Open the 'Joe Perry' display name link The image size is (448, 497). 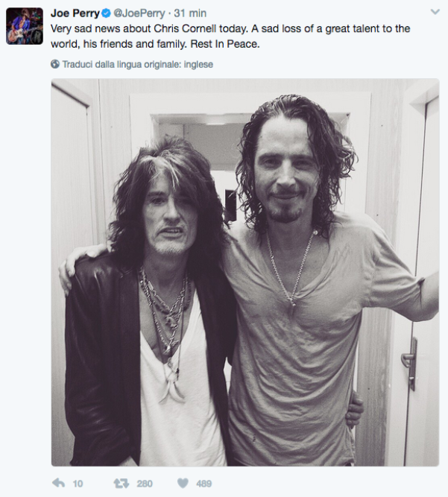pos(75,13)
